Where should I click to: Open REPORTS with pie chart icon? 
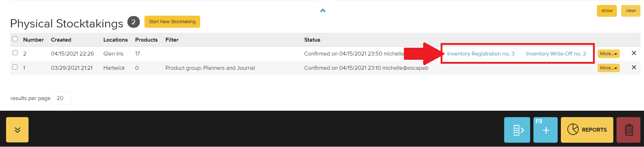click(x=587, y=130)
